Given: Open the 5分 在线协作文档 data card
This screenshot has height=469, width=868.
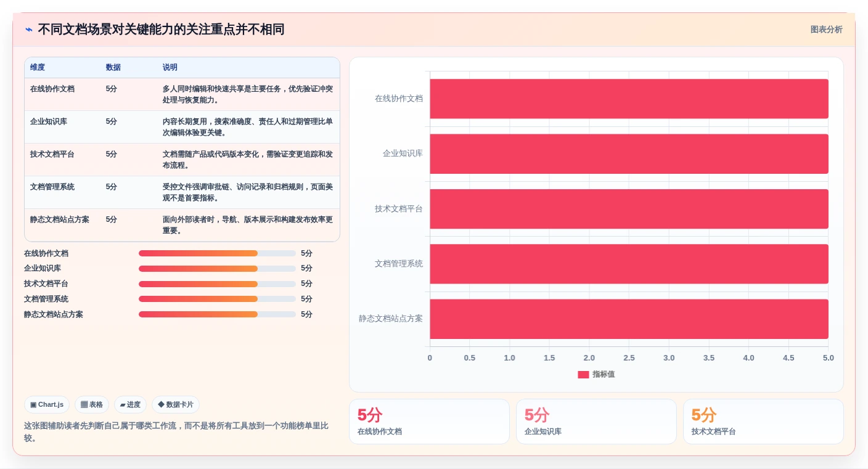Looking at the screenshot, I should 429,422.
